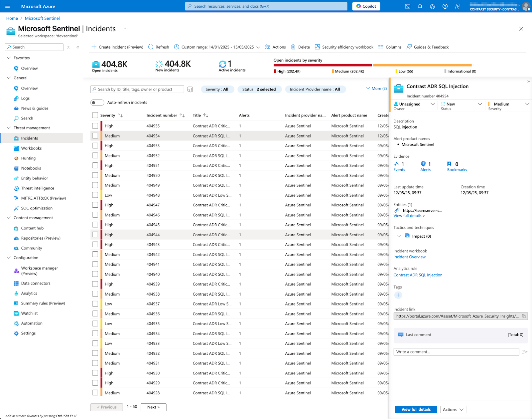Open the notifications bell icon

point(420,6)
